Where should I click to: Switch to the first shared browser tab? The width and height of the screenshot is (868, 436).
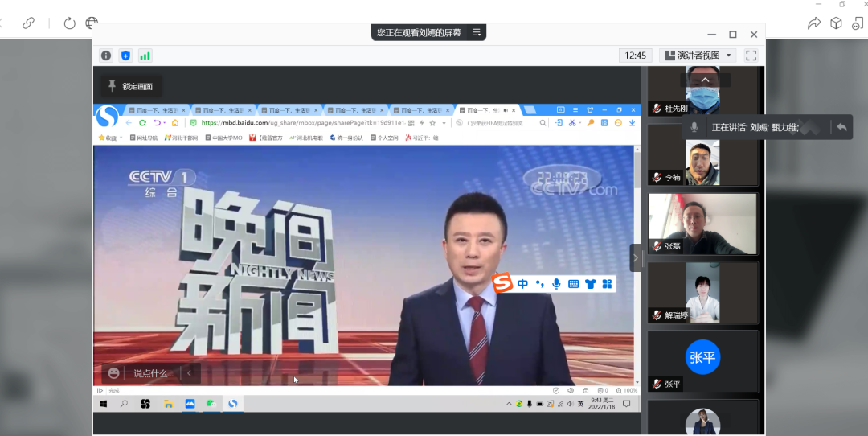(x=157, y=110)
